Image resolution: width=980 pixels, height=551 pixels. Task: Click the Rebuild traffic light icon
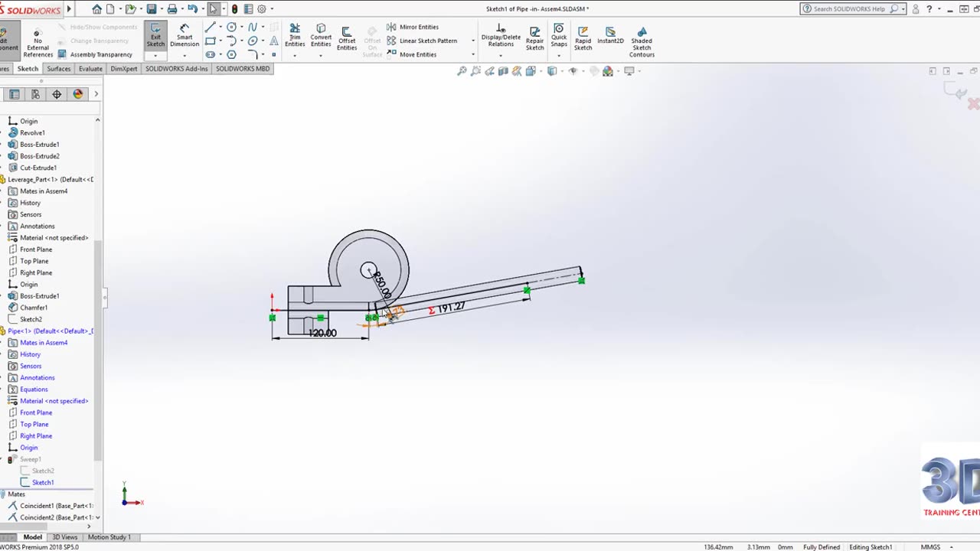click(x=234, y=9)
